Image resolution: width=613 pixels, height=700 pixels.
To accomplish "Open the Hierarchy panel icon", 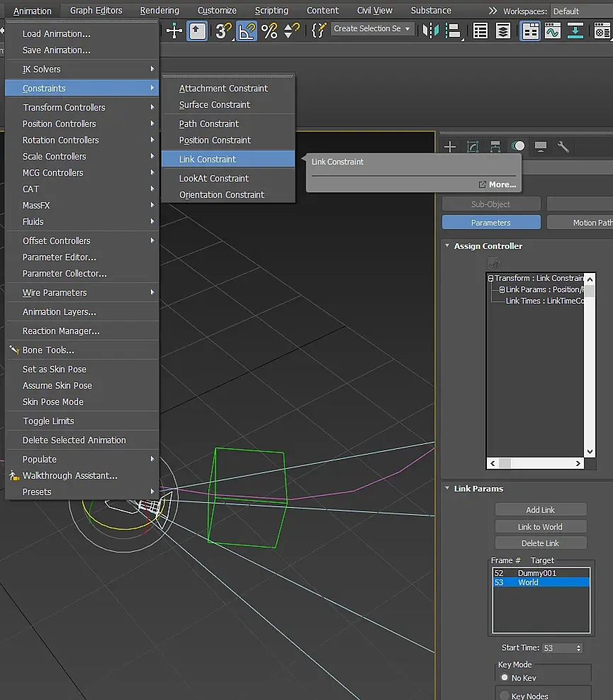I will click(x=495, y=147).
